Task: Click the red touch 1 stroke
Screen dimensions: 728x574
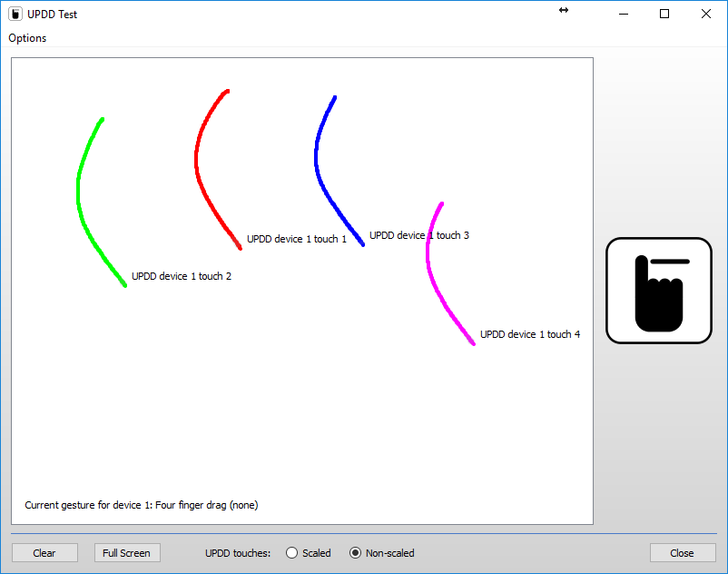Action: click(196, 160)
